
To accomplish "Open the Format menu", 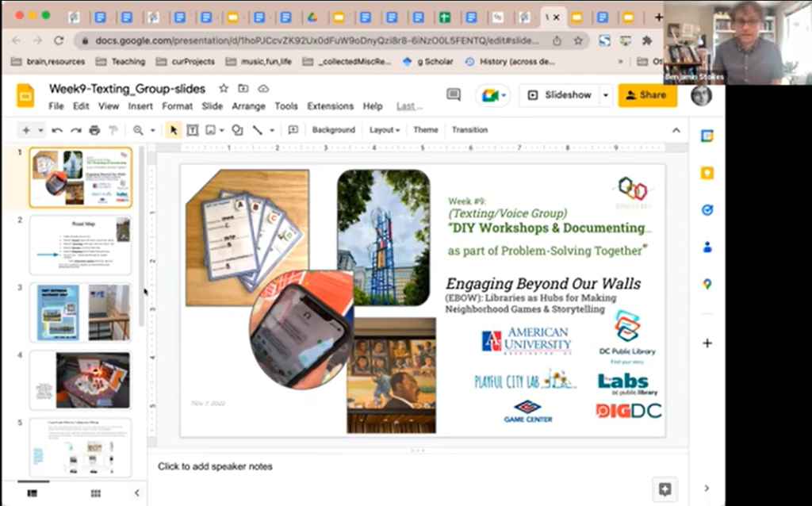I will [x=177, y=106].
